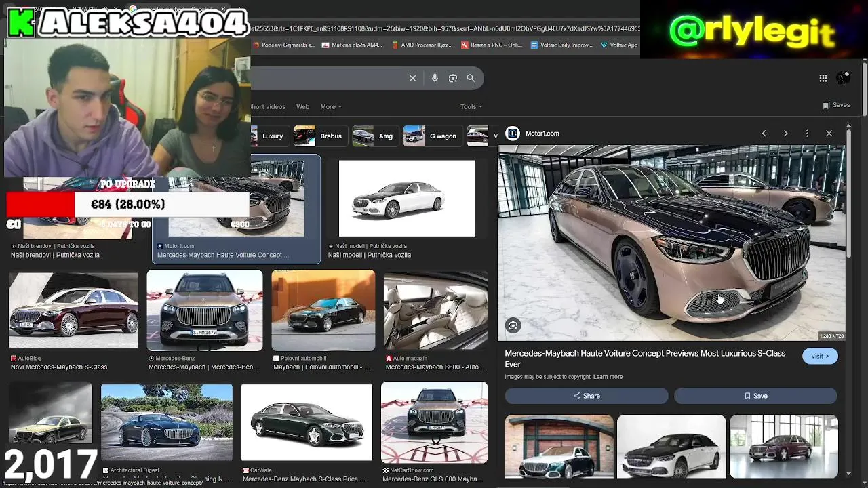Open Mercedes-Benz Maybach SUV front thumbnail
The image size is (868, 488).
tap(205, 310)
